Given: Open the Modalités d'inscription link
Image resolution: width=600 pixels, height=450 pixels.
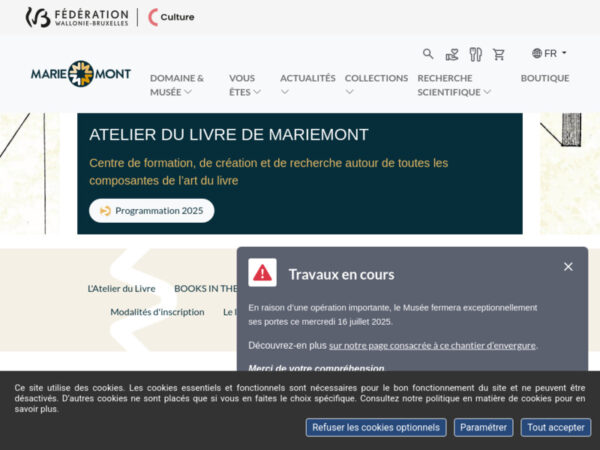Looking at the screenshot, I should (x=157, y=312).
